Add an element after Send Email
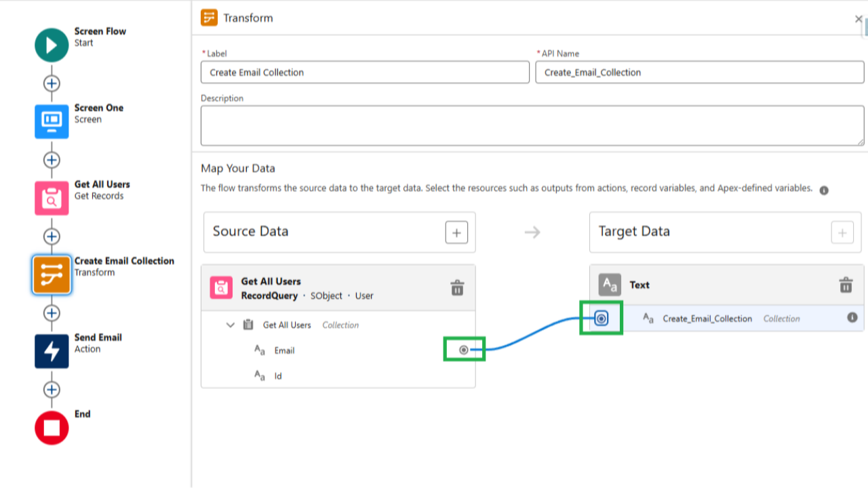Viewport: 868px width, 488px height. pos(52,390)
